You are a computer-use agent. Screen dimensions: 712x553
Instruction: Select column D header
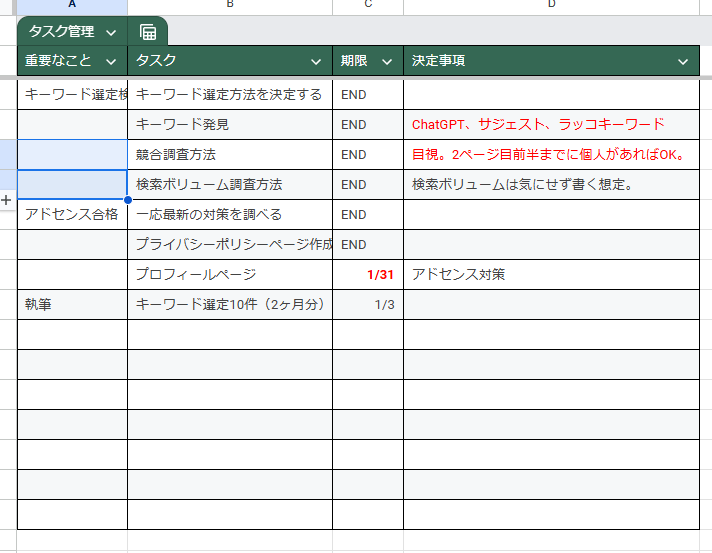[551, 6]
